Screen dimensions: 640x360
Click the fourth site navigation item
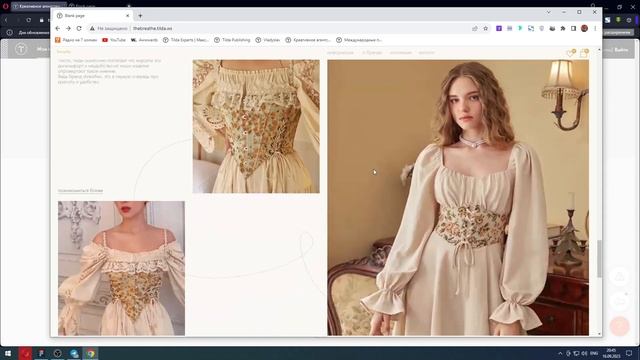click(427, 53)
